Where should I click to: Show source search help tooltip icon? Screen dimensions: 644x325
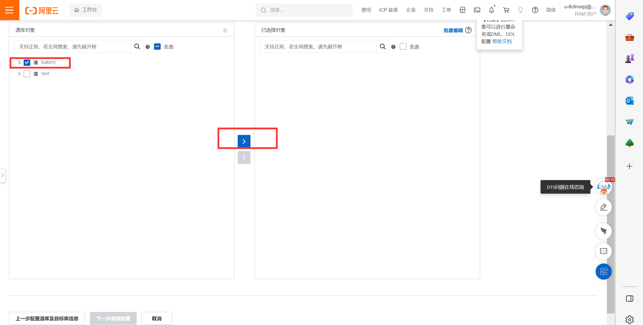tap(148, 47)
